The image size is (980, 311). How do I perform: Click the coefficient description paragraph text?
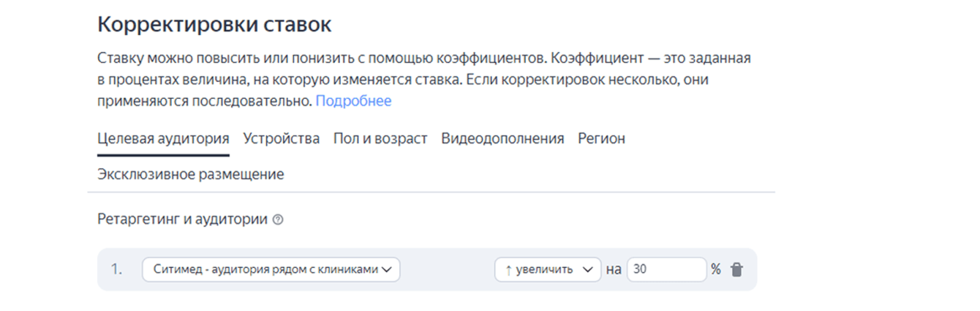tap(423, 79)
